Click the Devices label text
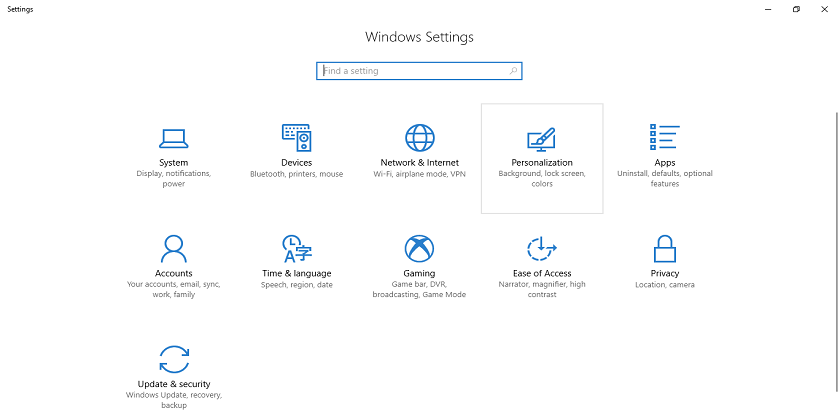This screenshot has width=840, height=420. (297, 163)
